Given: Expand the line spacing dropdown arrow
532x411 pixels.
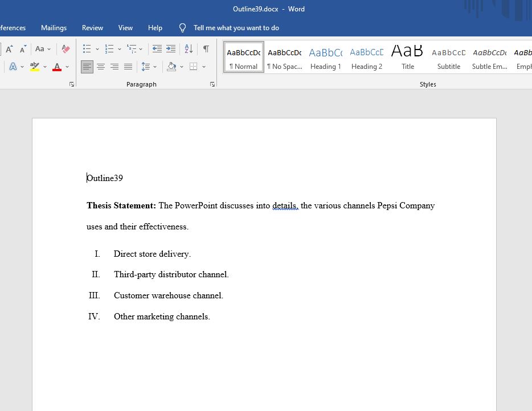Looking at the screenshot, I should [x=155, y=67].
